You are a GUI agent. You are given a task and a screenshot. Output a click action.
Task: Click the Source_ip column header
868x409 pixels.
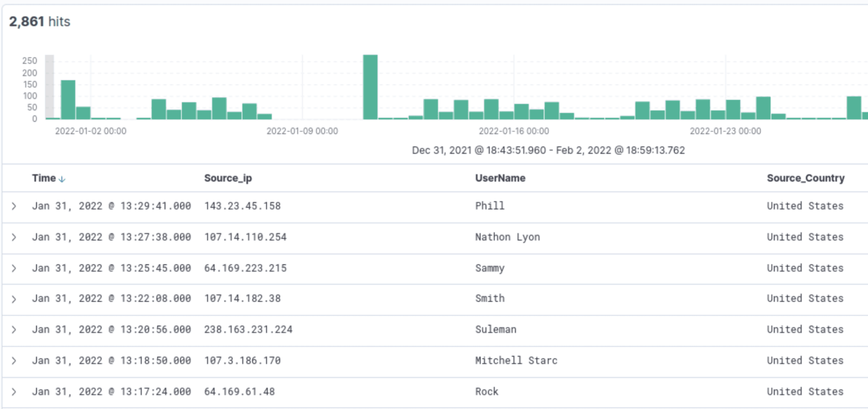(228, 178)
